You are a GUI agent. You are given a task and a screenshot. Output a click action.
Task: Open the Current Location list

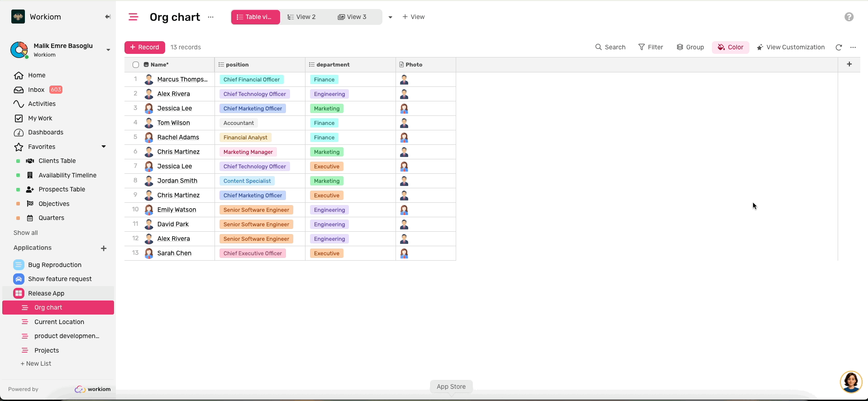[59, 322]
